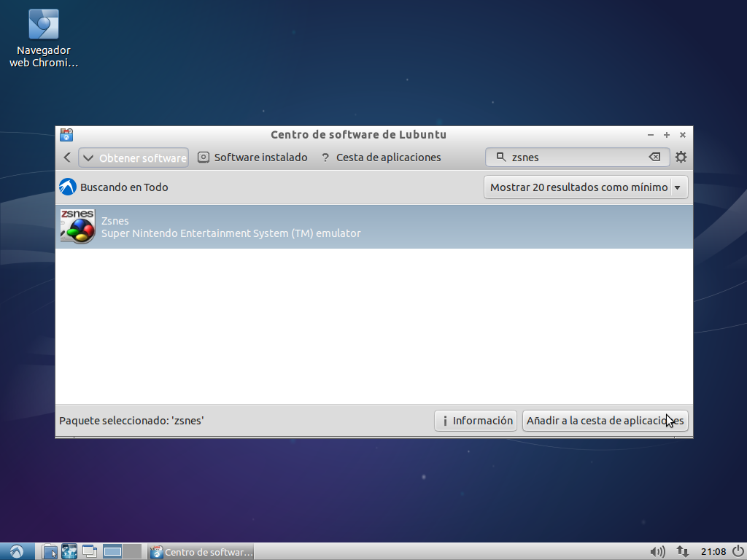The height and width of the screenshot is (560, 747).
Task: Click inside the zsnes search field
Action: (576, 157)
